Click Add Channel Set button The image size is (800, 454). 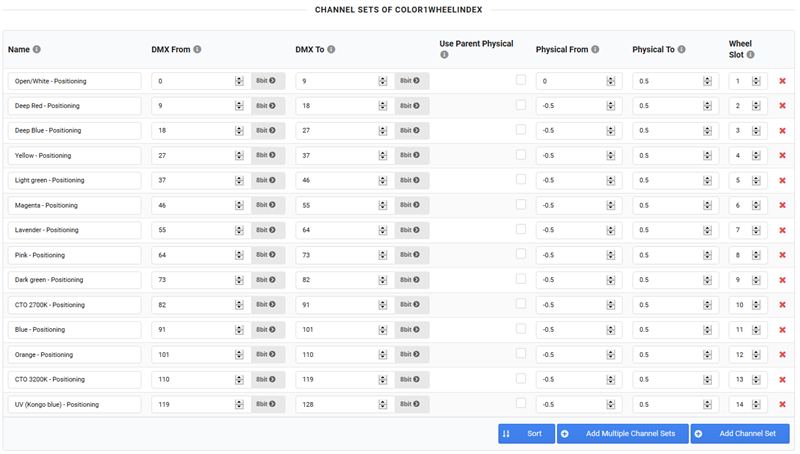(740, 434)
